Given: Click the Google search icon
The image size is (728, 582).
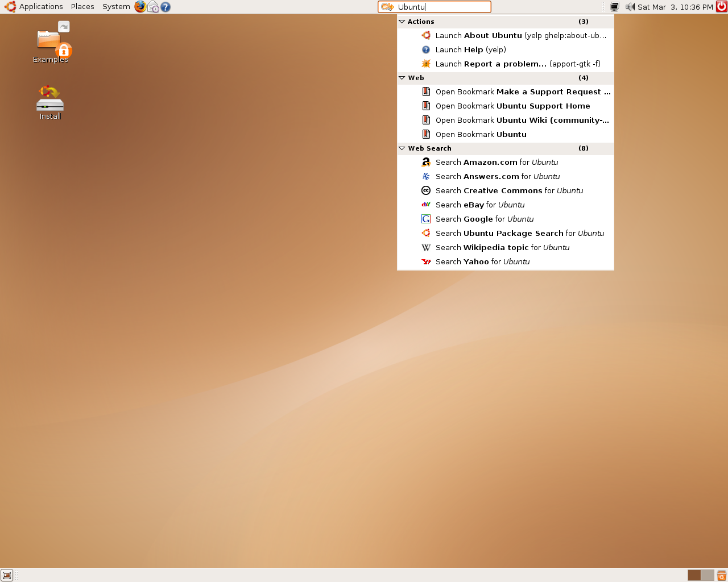Looking at the screenshot, I should [426, 219].
